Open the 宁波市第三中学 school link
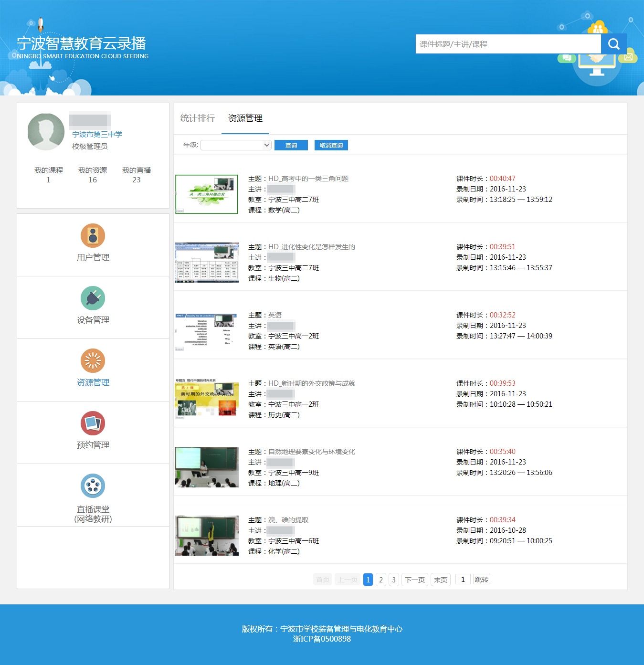644x665 pixels. point(97,135)
